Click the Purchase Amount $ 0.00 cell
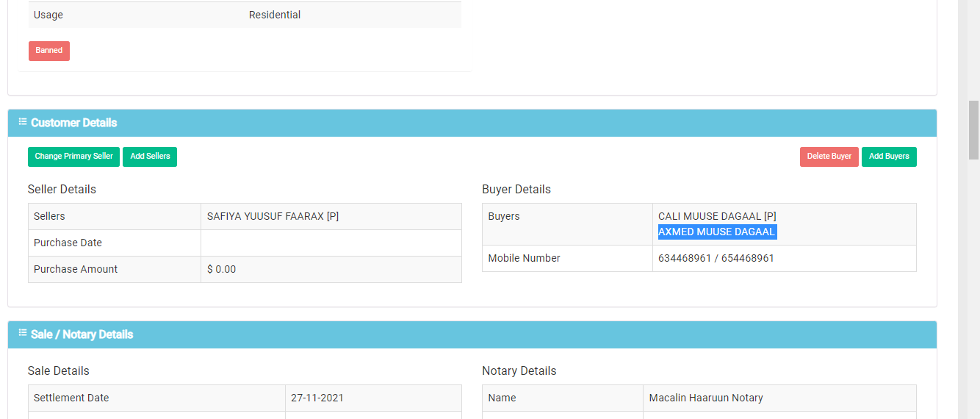The width and height of the screenshot is (980, 419). pos(331,269)
